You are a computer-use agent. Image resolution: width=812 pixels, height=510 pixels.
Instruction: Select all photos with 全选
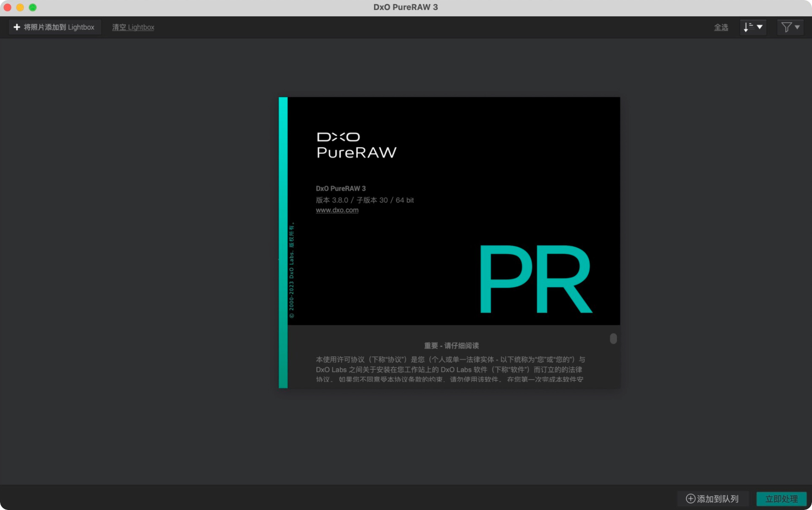click(721, 27)
